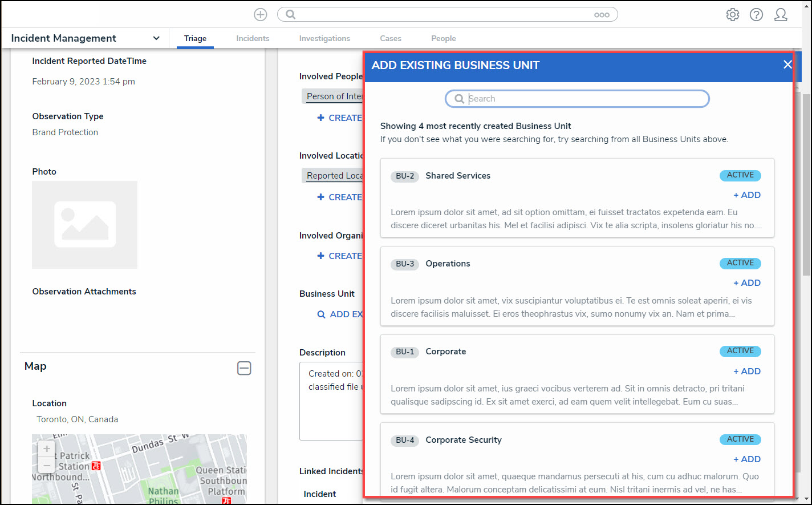Open the Cases tab

coord(391,38)
